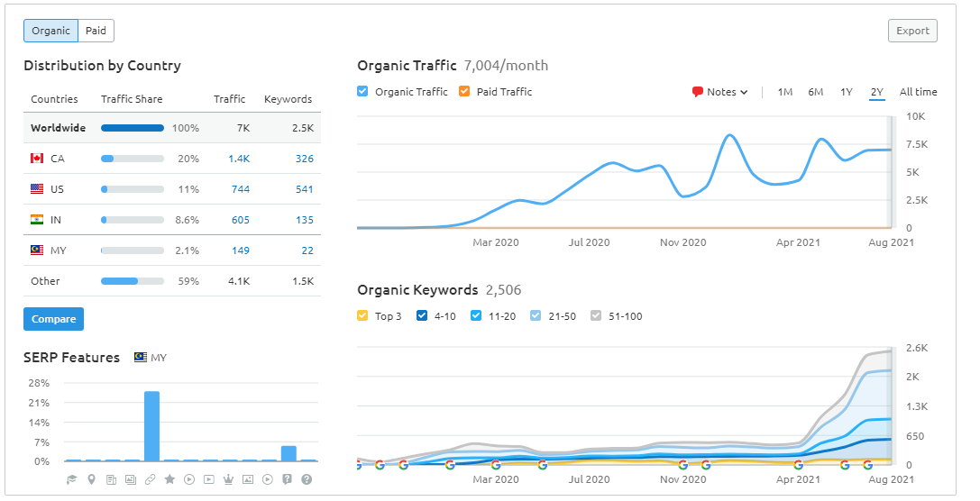Uncheck the Organic Traffic checkbox
This screenshot has width=980, height=501.
click(362, 92)
